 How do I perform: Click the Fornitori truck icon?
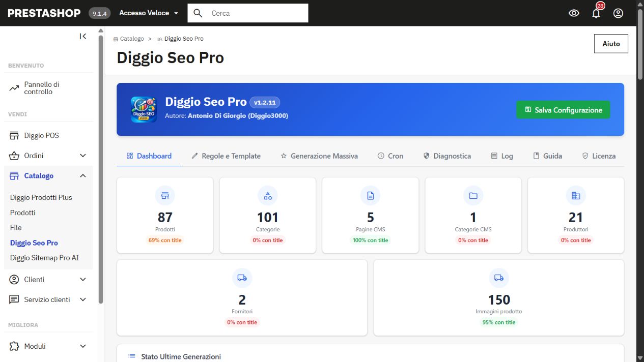[242, 278]
